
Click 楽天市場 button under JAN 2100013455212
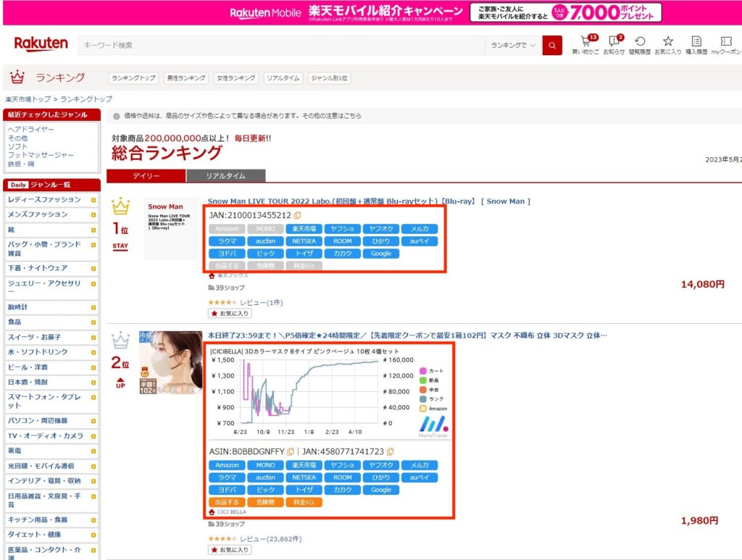(x=304, y=229)
